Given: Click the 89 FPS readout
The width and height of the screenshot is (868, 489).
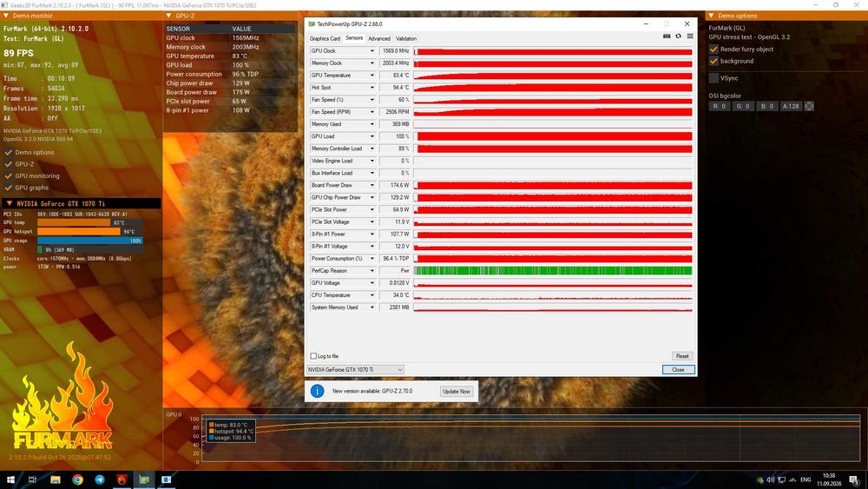Looking at the screenshot, I should pyautogui.click(x=18, y=53).
